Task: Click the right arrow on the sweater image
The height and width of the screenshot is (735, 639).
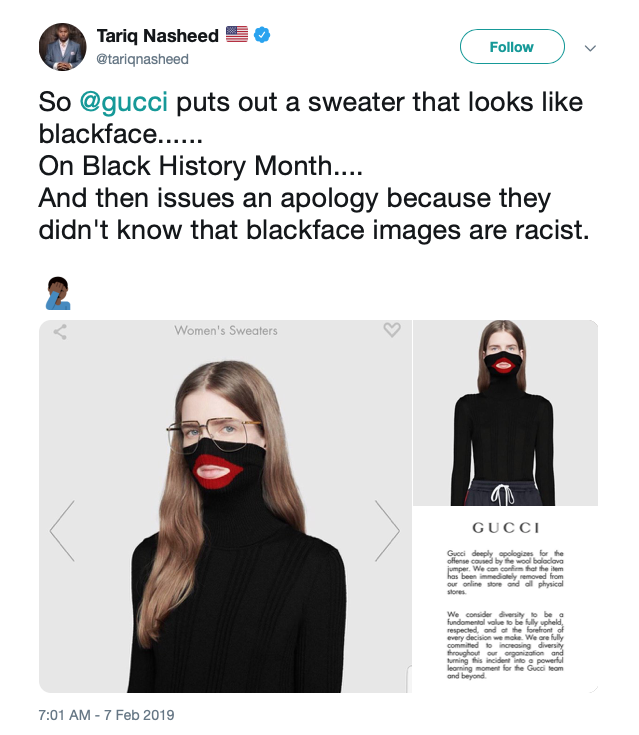Action: (387, 531)
